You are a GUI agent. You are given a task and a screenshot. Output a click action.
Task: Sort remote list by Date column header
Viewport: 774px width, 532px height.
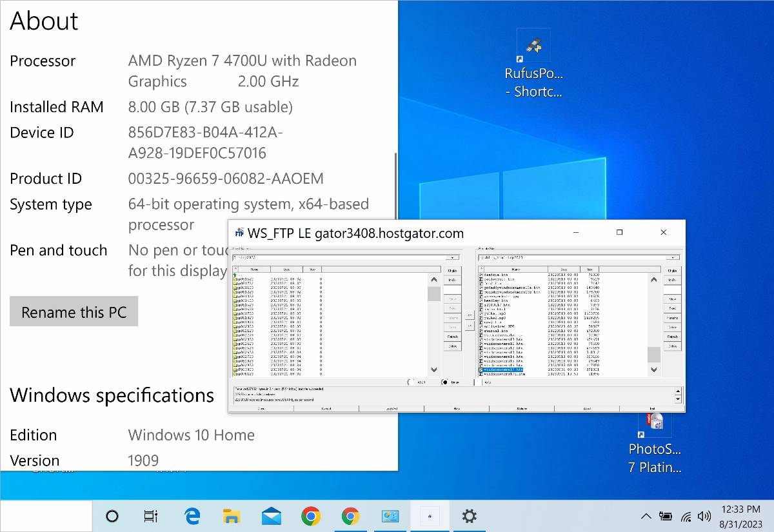(x=564, y=270)
